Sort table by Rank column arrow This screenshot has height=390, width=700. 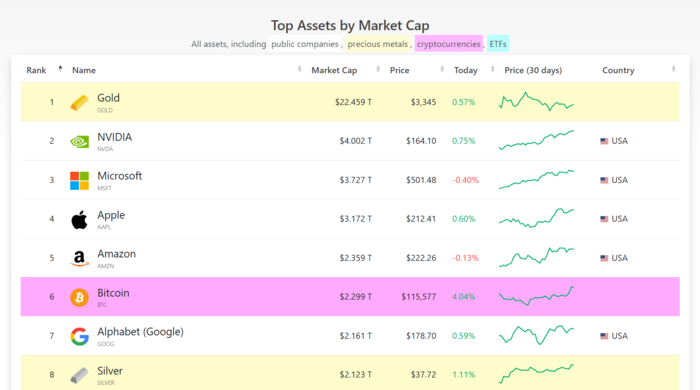60,69
